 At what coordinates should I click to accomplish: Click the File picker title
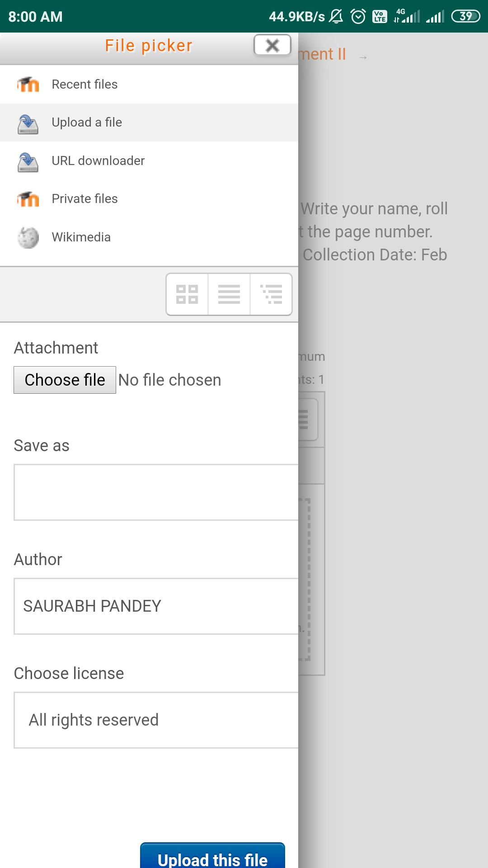pos(149,46)
